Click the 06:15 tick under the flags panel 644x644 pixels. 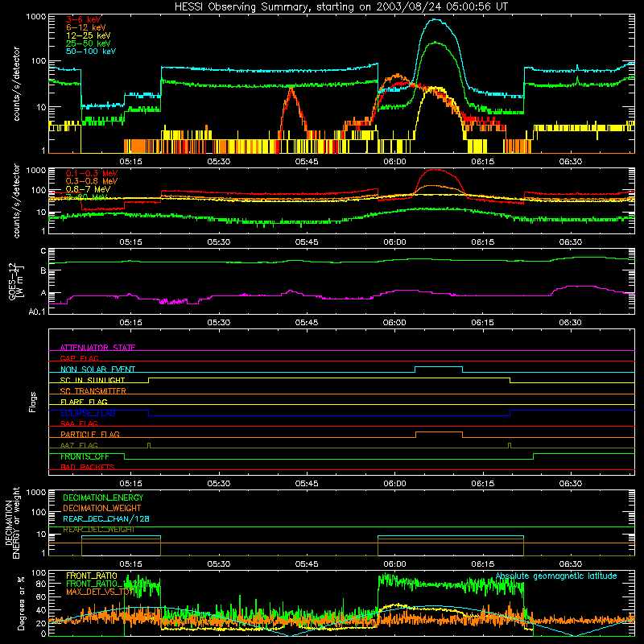482,483
